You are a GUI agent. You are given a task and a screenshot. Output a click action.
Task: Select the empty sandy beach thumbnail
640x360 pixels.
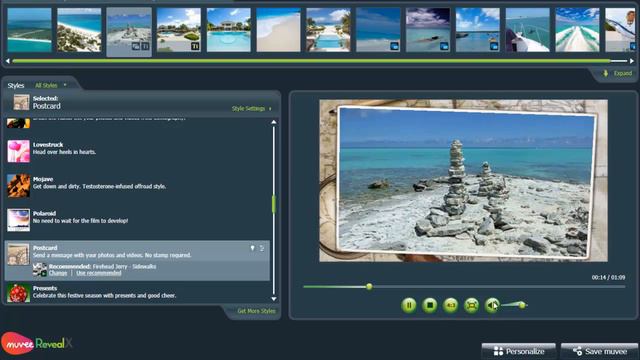(278, 30)
